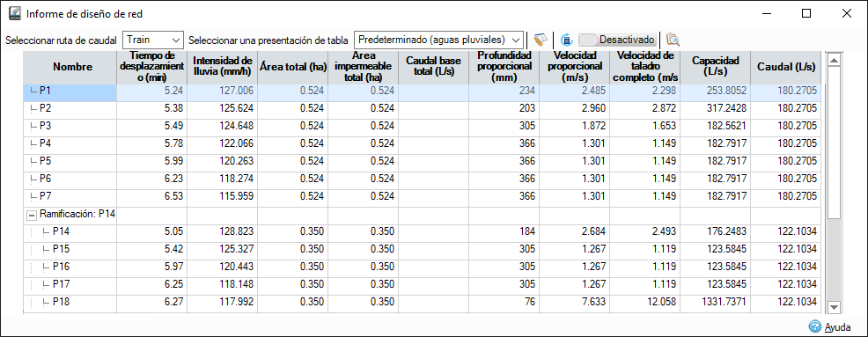This screenshot has height=337, width=868.
Task: Click the Caudal (L/s) column header
Action: click(786, 68)
